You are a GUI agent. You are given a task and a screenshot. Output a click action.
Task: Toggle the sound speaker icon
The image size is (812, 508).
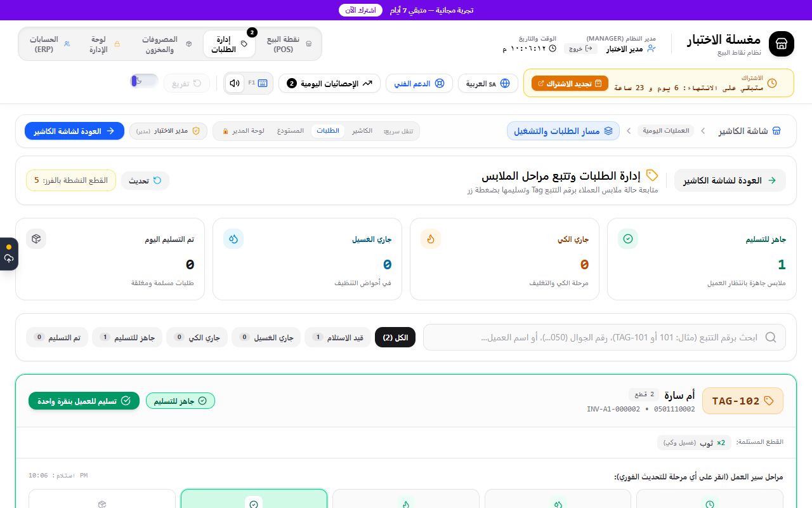[x=235, y=83]
